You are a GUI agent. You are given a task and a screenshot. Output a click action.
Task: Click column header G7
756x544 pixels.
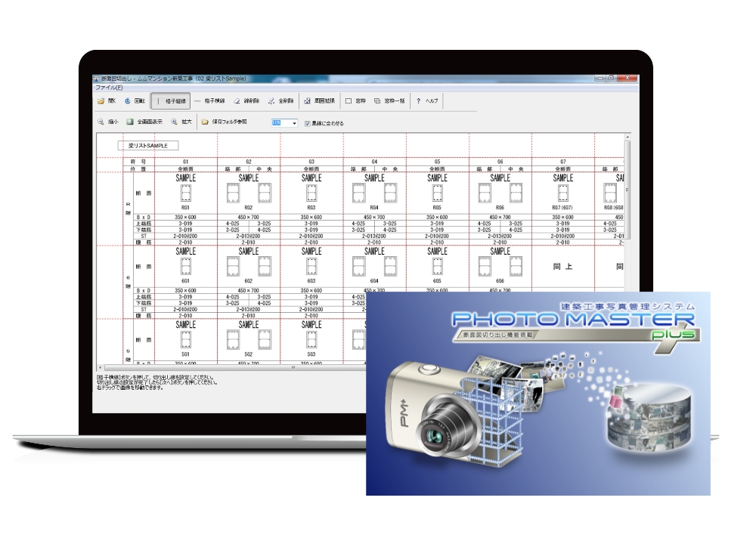tap(563, 162)
